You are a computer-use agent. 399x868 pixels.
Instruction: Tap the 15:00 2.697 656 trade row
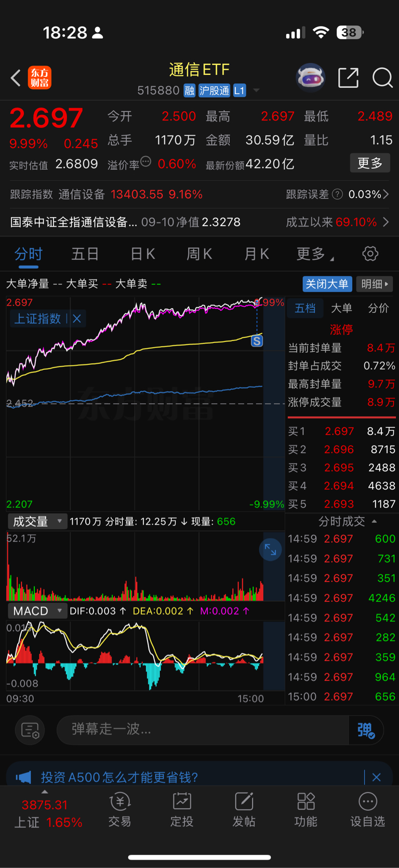[342, 696]
